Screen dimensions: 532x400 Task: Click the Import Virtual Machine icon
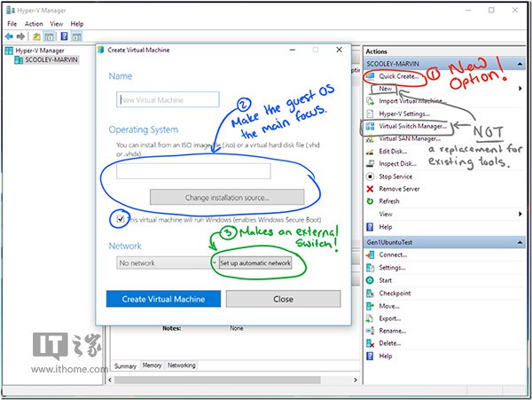pos(370,101)
